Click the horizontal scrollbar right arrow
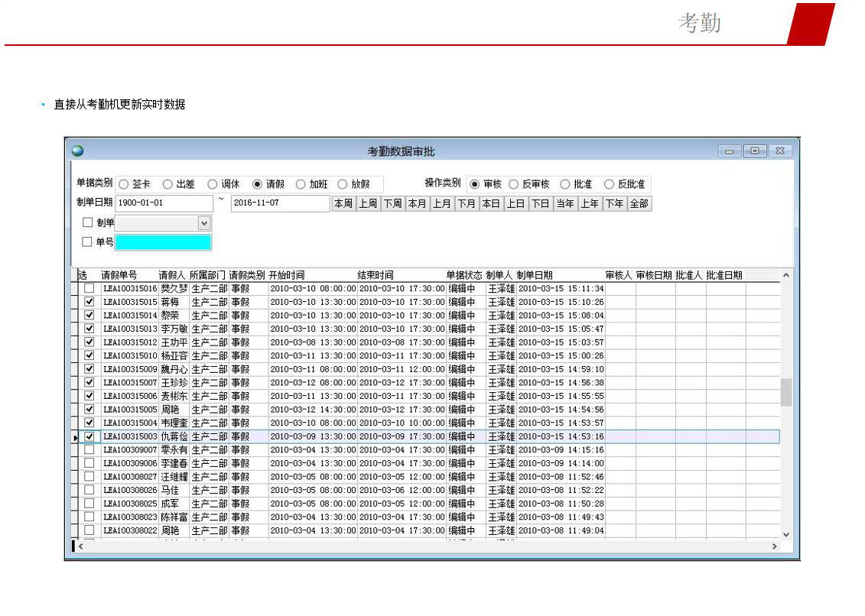Image resolution: width=865 pixels, height=616 pixels. pos(774,546)
